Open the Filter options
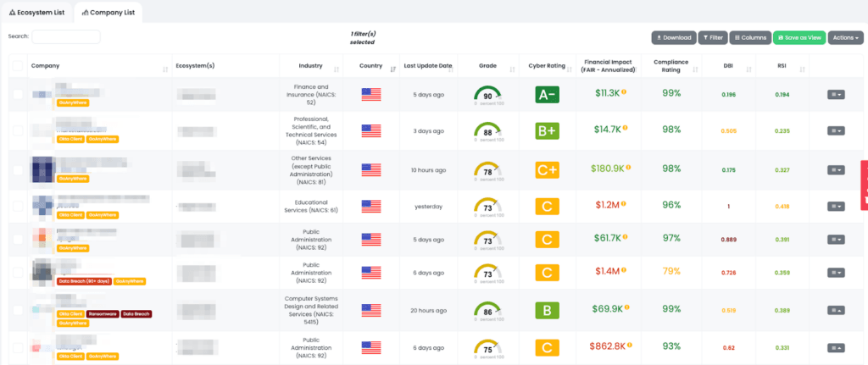868x365 pixels. [713, 37]
